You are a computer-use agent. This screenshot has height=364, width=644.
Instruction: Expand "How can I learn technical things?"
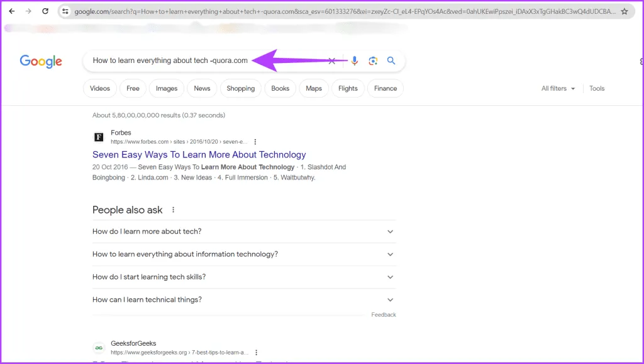pyautogui.click(x=390, y=300)
